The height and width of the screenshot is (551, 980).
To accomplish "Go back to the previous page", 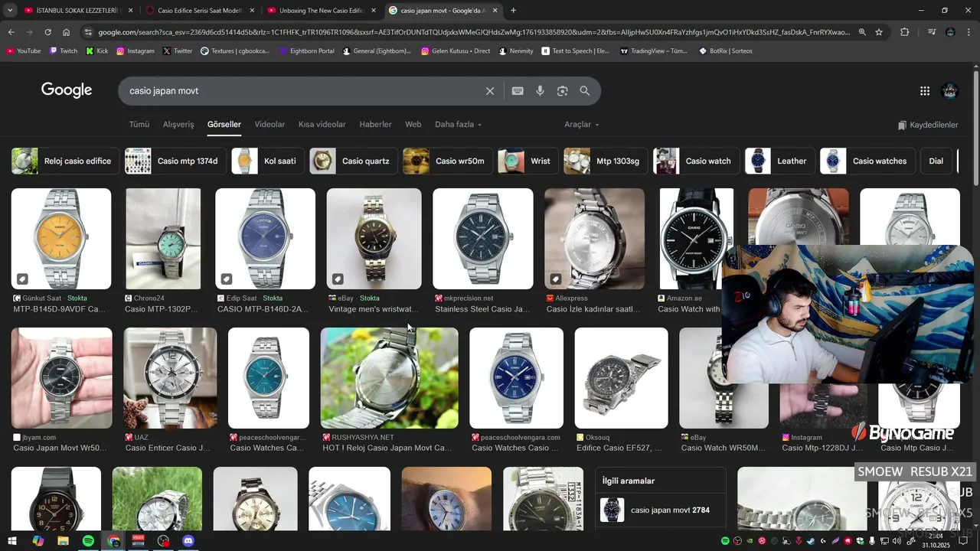I will click(x=11, y=32).
